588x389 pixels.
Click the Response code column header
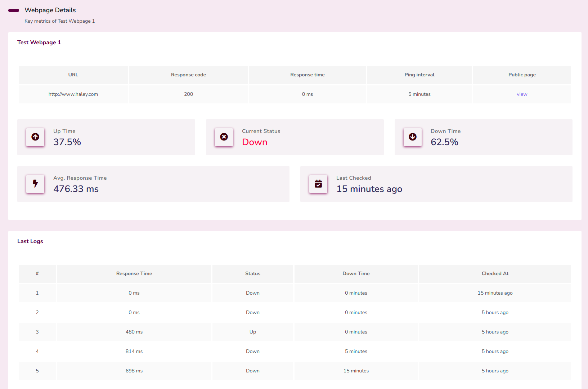tap(188, 75)
